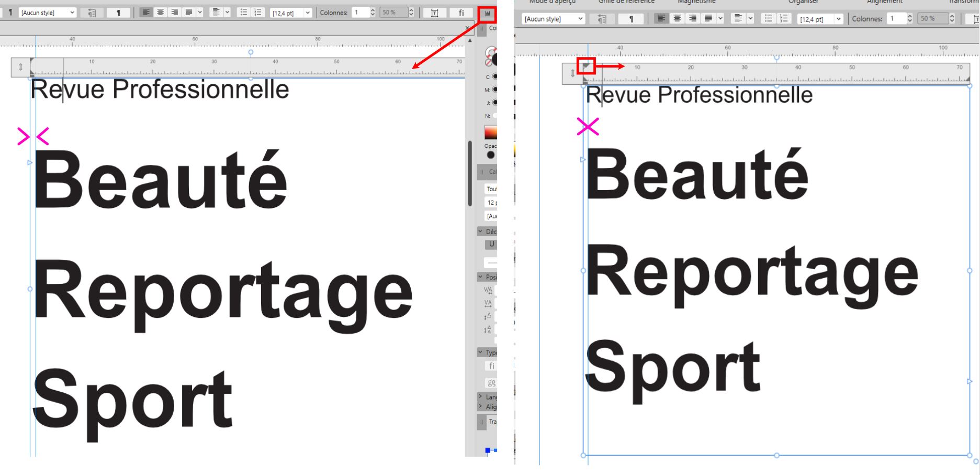The width and height of the screenshot is (980, 475).
Task: Click standard ligatures fi button in Typography section
Action: tap(491, 366)
